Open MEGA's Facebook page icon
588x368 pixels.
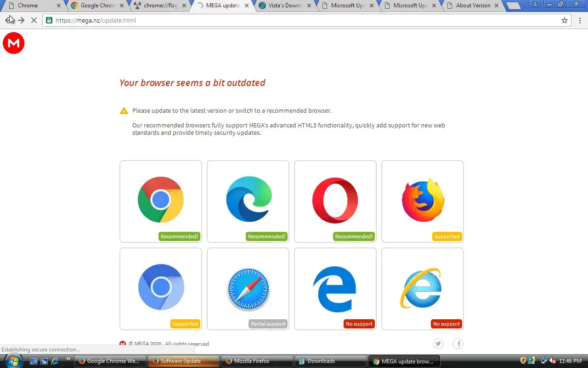(x=458, y=344)
